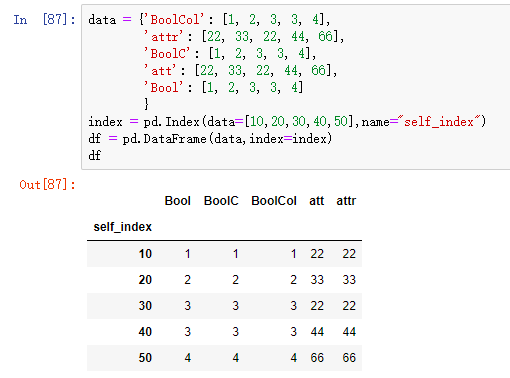
Task: Select row index label 20
Action: [x=145, y=280]
